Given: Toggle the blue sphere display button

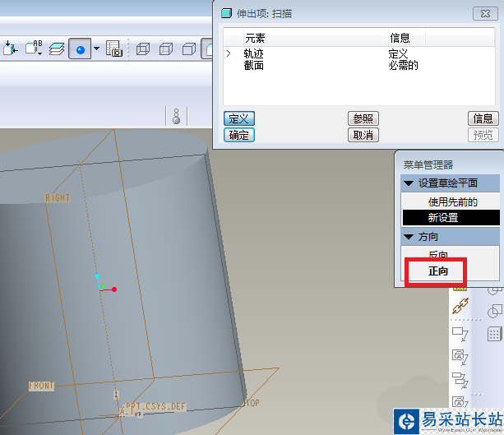Looking at the screenshot, I should 80,49.
